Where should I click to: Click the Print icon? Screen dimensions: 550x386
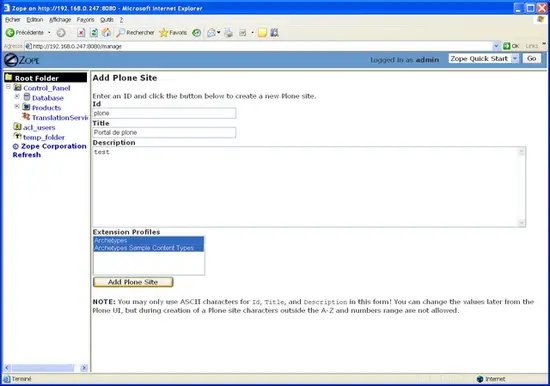228,33
